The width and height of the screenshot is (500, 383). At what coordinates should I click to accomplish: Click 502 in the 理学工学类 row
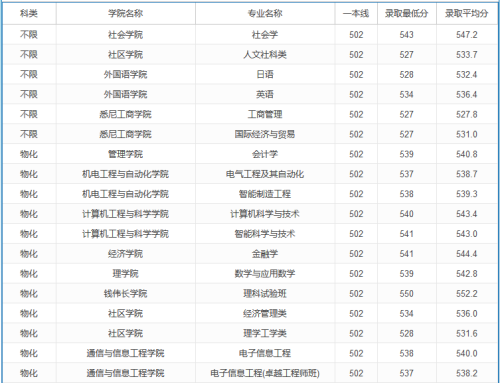tap(356, 333)
